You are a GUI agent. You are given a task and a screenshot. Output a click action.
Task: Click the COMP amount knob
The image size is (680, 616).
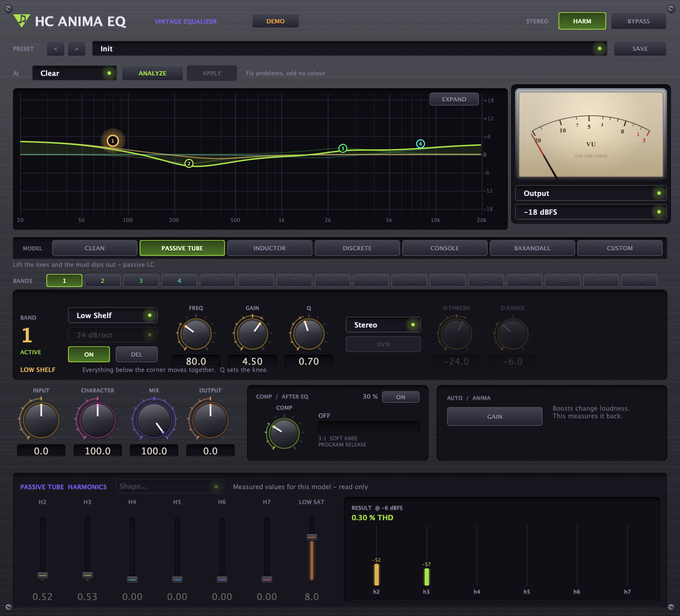(x=284, y=433)
